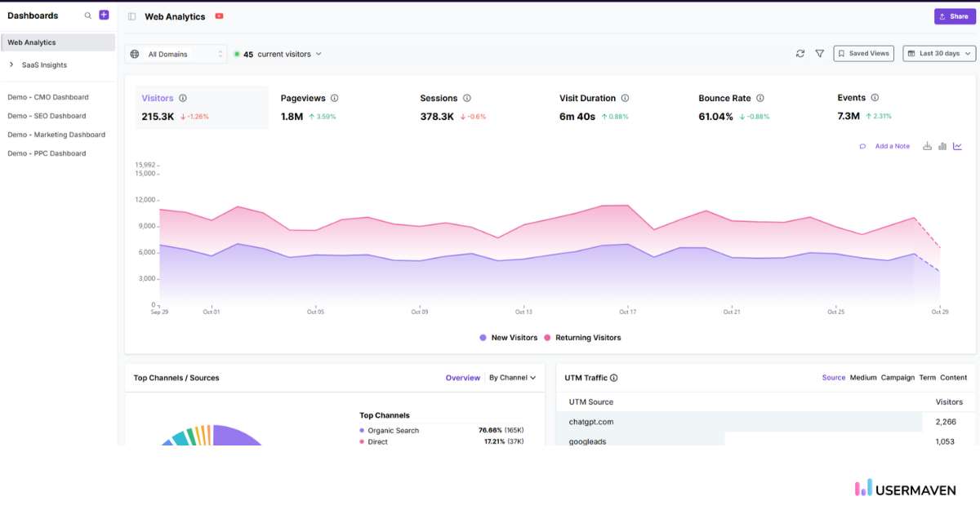Click the search icon in Dashboards sidebar
980x514 pixels.
(87, 15)
